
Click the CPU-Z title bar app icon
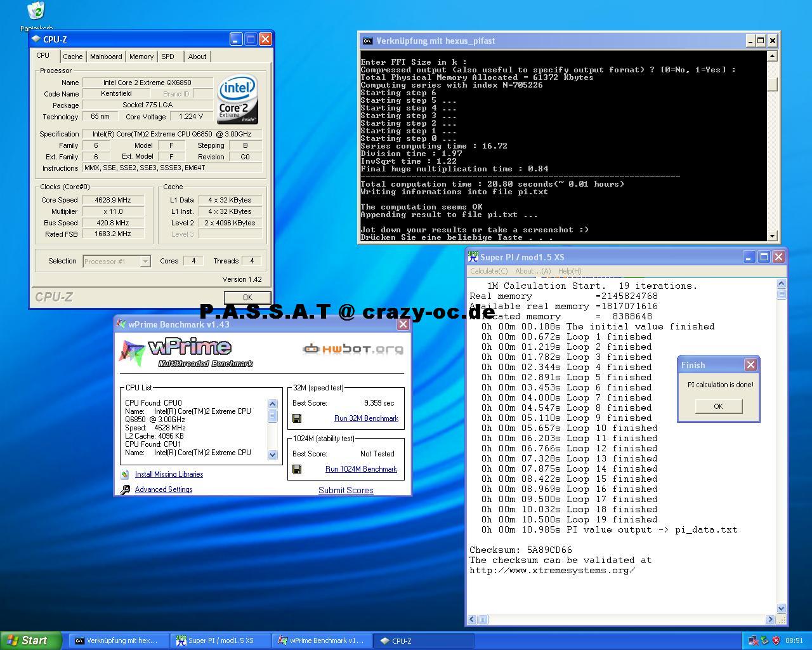click(36, 39)
